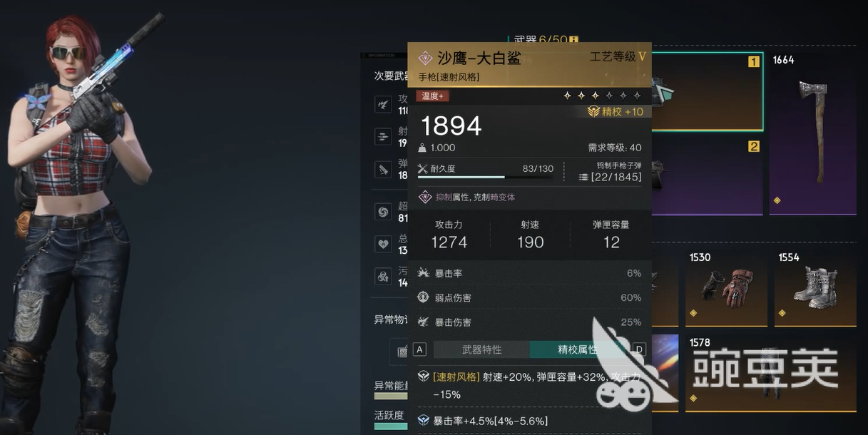Click the A key shortcut icon
Viewport: 868px width, 435px height.
[x=419, y=349]
